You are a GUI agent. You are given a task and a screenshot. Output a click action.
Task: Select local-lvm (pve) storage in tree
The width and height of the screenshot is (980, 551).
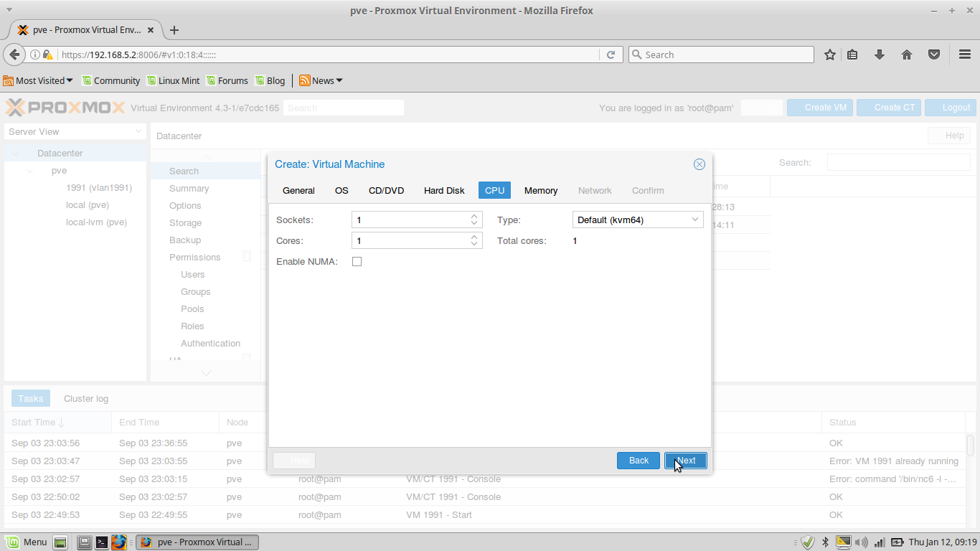click(x=96, y=222)
